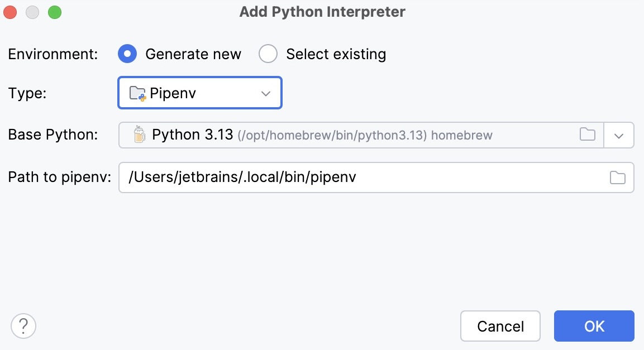Viewport: 644px width, 350px height.
Task: Dismiss the dialog with Cancel
Action: 500,326
